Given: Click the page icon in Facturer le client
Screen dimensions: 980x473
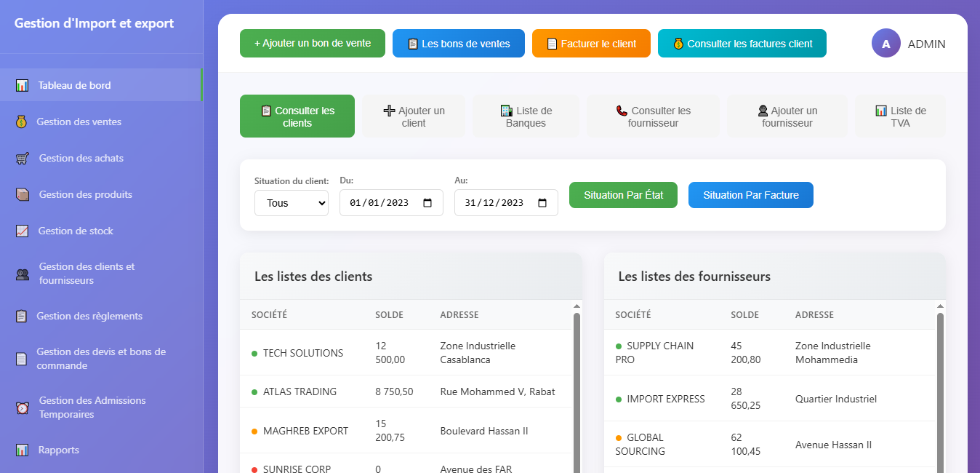Looking at the screenshot, I should click(x=552, y=44).
